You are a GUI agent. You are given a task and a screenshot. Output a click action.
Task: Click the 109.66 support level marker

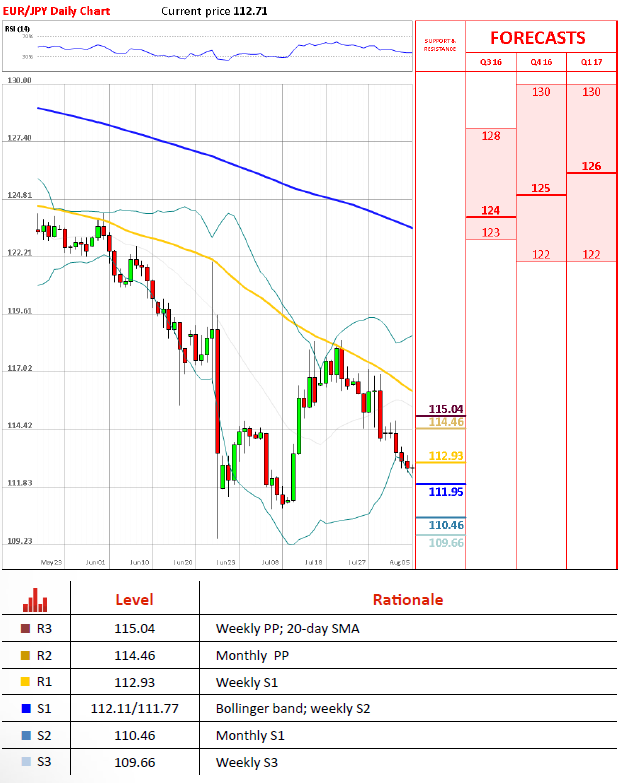click(x=446, y=543)
